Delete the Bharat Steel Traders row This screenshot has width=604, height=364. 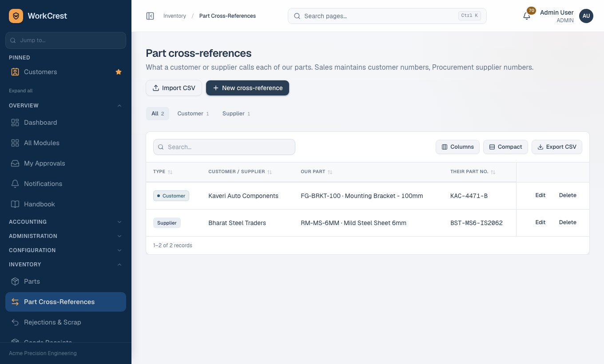pyautogui.click(x=568, y=222)
